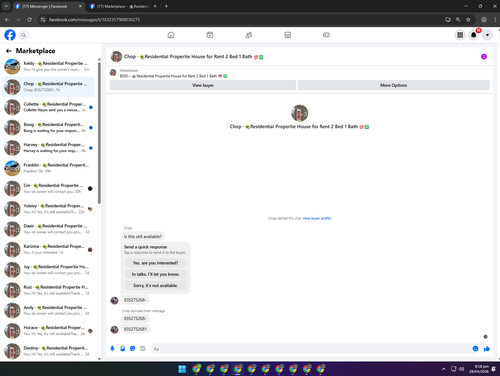Screen dimensions: 500x376
Task: Choose 'In talks. I'll let you know.' response
Action: [155, 274]
